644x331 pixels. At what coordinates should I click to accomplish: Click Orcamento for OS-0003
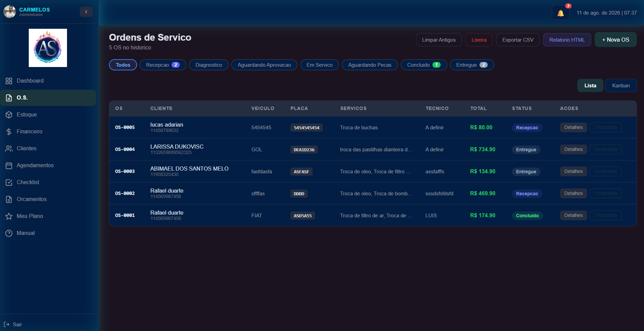point(605,172)
